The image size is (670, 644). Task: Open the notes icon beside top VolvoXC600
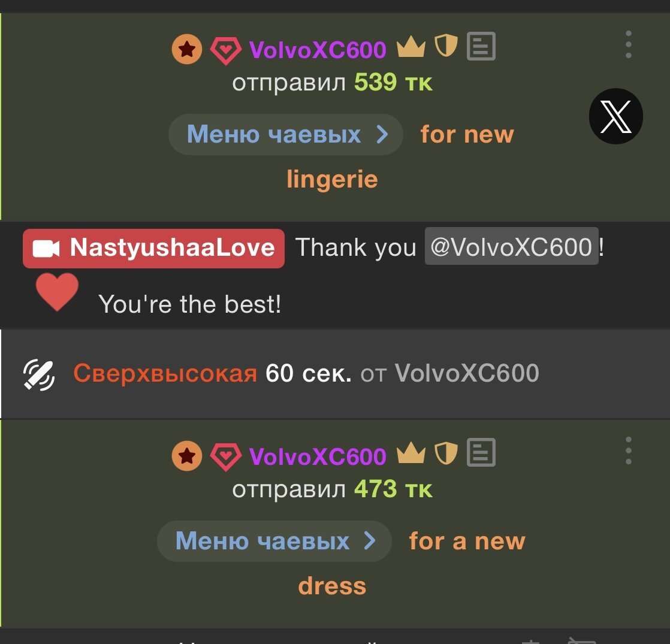[481, 46]
